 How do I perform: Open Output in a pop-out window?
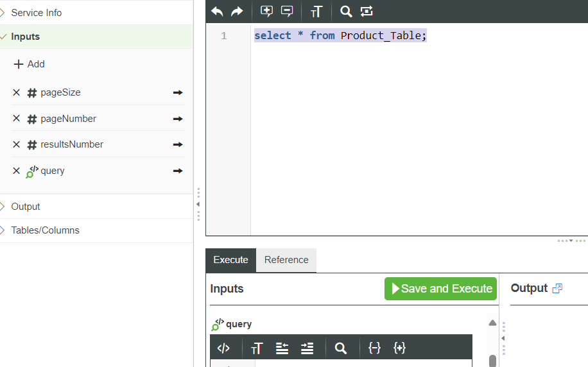(557, 289)
